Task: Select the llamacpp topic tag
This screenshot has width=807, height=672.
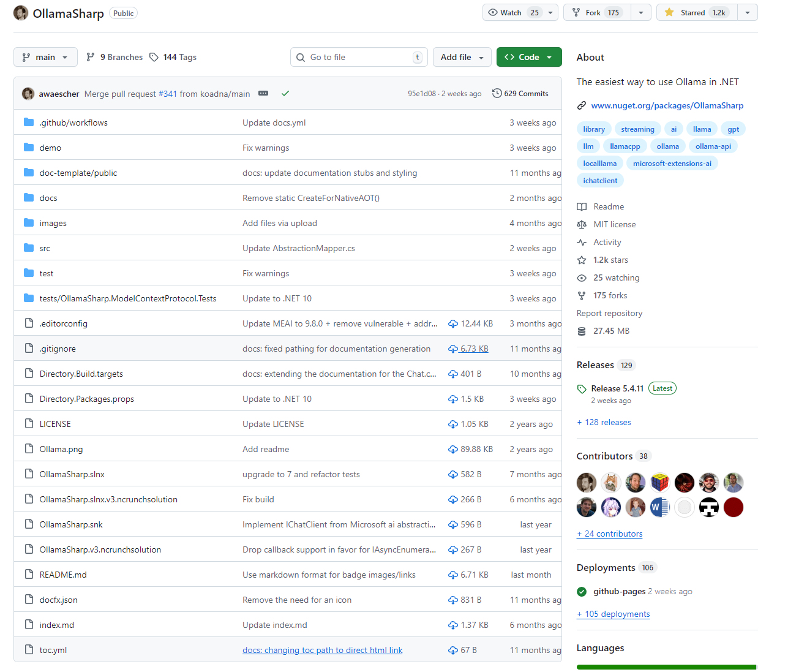Action: tap(625, 146)
